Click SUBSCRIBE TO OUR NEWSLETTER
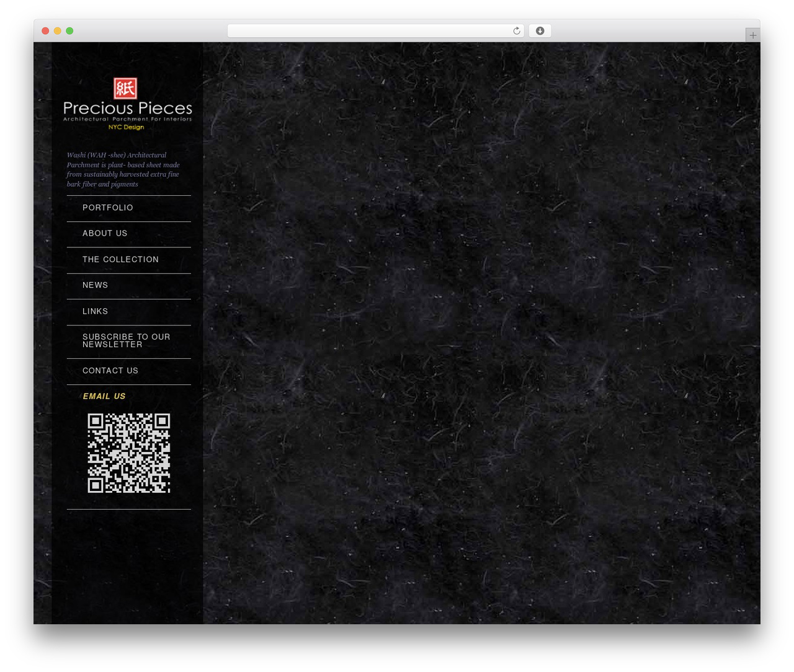794x672 pixels. click(127, 341)
